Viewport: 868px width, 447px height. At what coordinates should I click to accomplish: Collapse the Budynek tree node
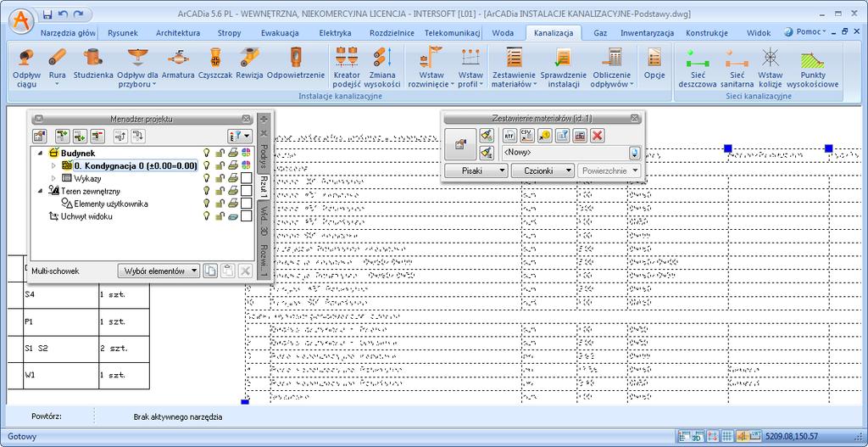(x=42, y=153)
